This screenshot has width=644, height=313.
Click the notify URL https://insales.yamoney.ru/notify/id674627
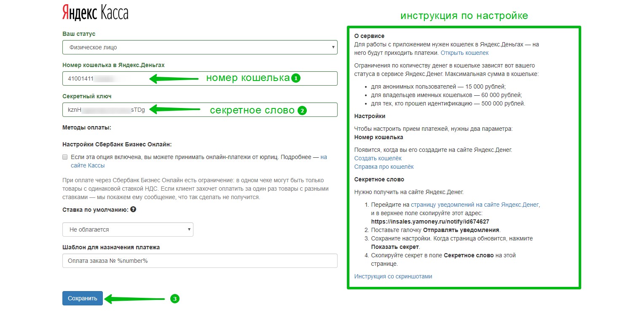pyautogui.click(x=430, y=221)
